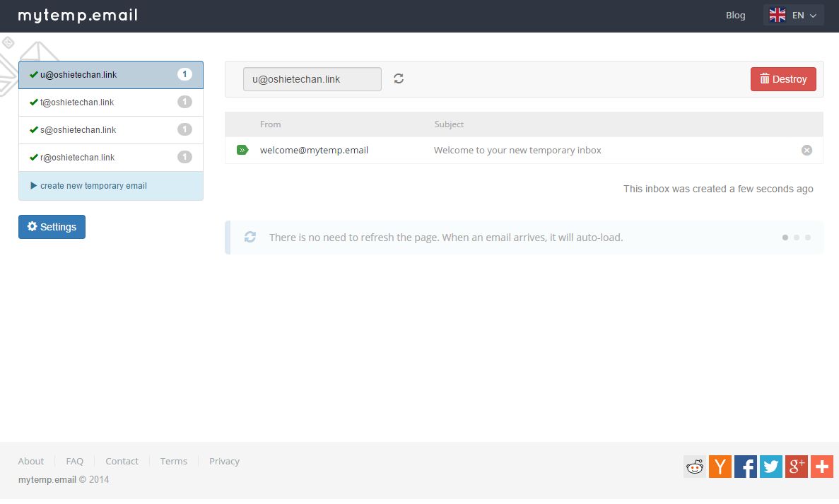The width and height of the screenshot is (839, 504).
Task: Delete the welcome email with the X icon
Action: 806,151
